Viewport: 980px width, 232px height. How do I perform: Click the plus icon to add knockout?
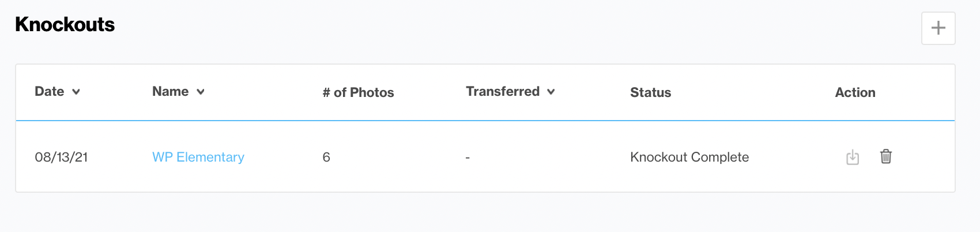(938, 28)
